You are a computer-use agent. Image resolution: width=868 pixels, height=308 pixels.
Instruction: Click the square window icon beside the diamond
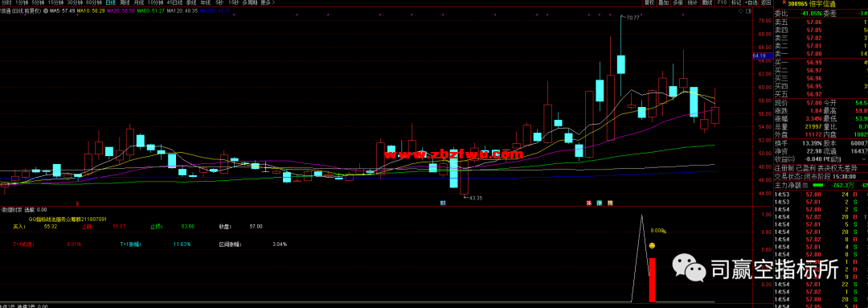click(x=748, y=11)
